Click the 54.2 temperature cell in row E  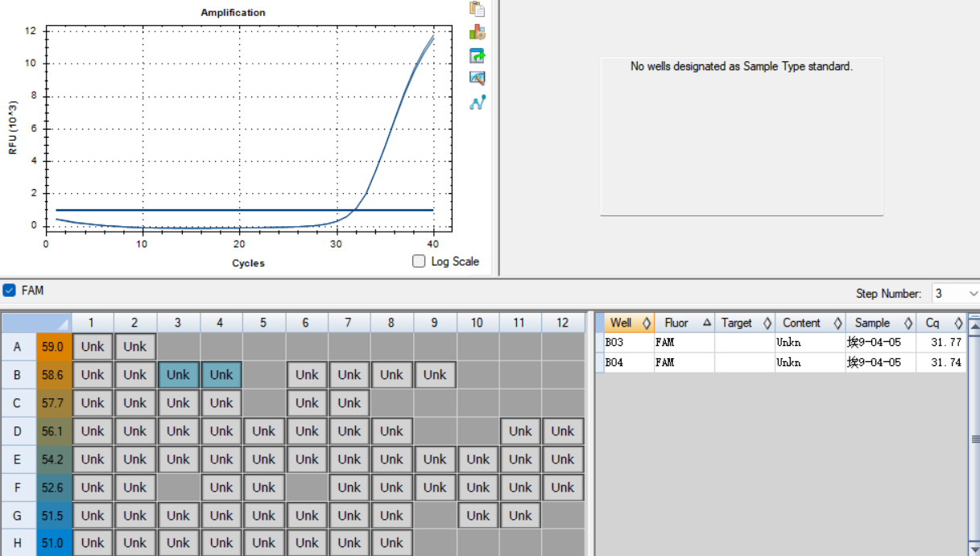click(x=53, y=459)
